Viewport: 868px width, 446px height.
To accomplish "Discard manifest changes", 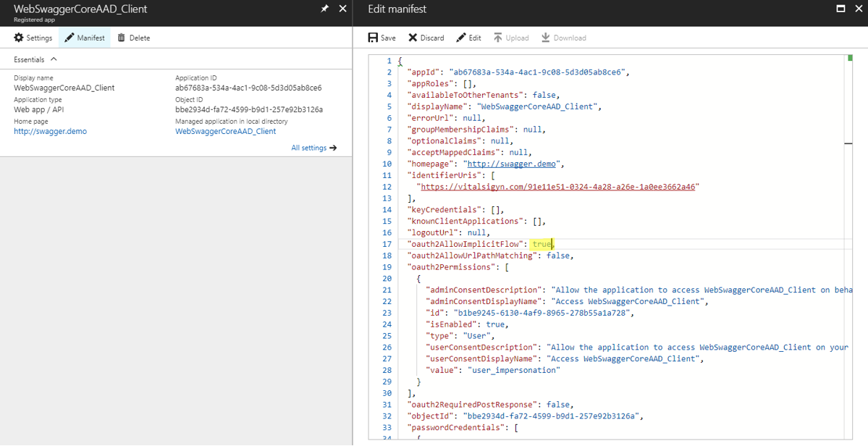I will pyautogui.click(x=426, y=38).
